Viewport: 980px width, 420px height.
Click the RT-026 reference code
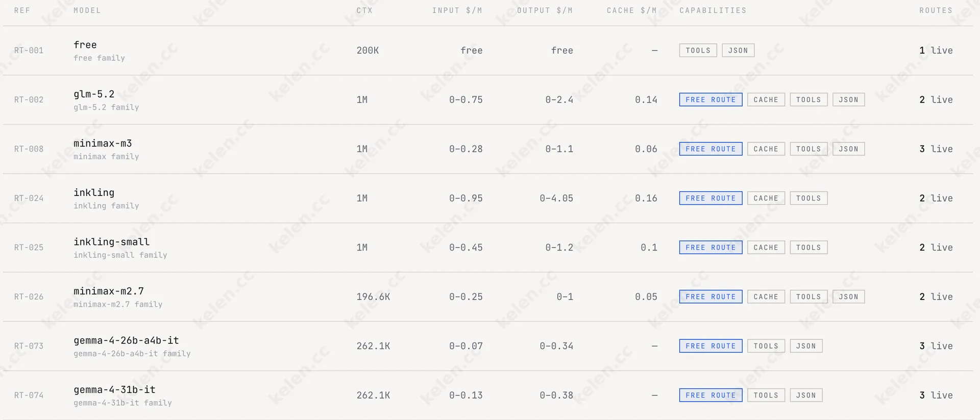29,297
